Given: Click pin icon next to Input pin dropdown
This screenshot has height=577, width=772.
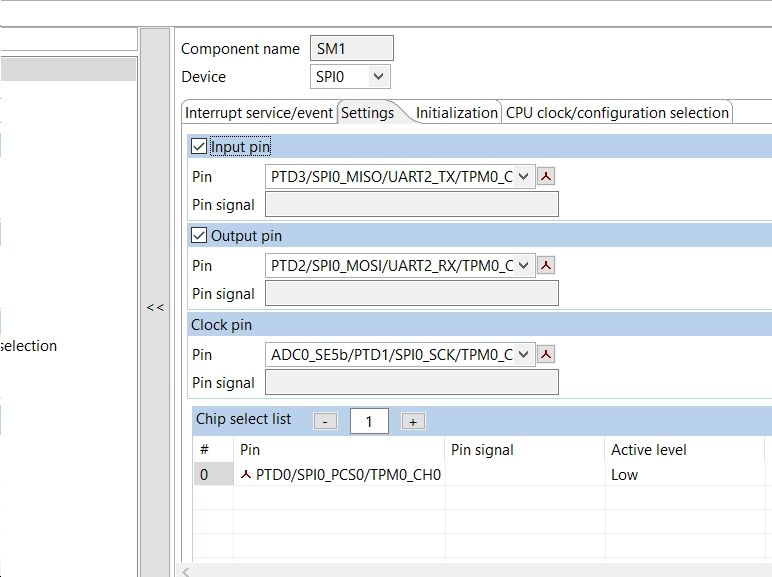Looking at the screenshot, I should click(547, 177).
